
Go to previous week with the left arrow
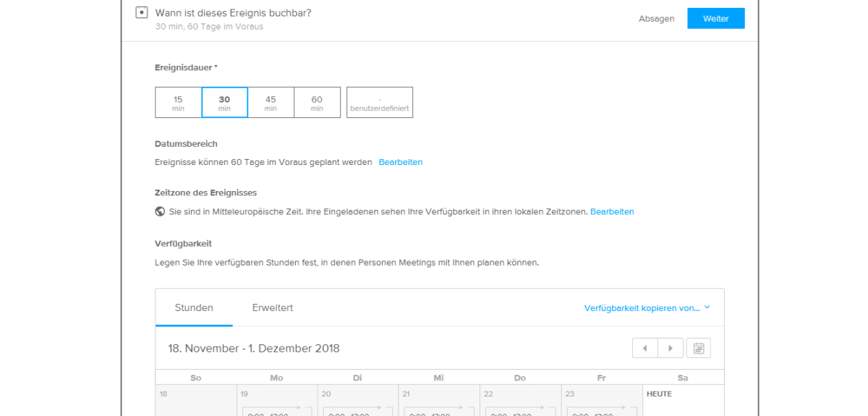coord(645,348)
